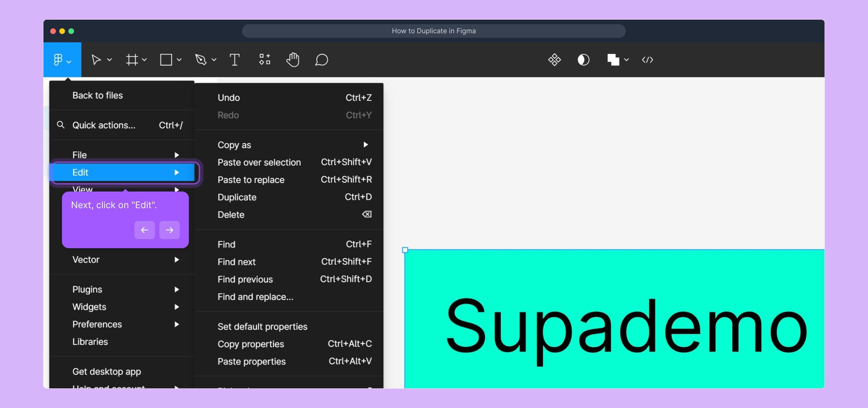The width and height of the screenshot is (868, 408).
Task: Click Back to files
Action: pyautogui.click(x=97, y=96)
